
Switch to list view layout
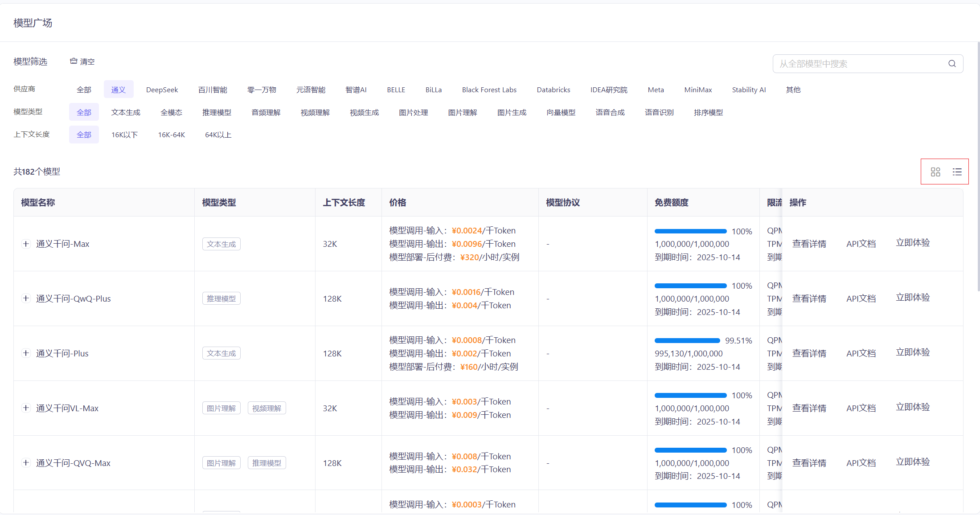957,172
